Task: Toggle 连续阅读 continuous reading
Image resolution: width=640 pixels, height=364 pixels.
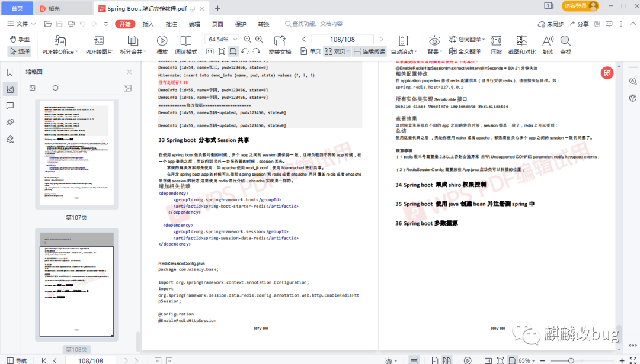Action: [x=369, y=51]
